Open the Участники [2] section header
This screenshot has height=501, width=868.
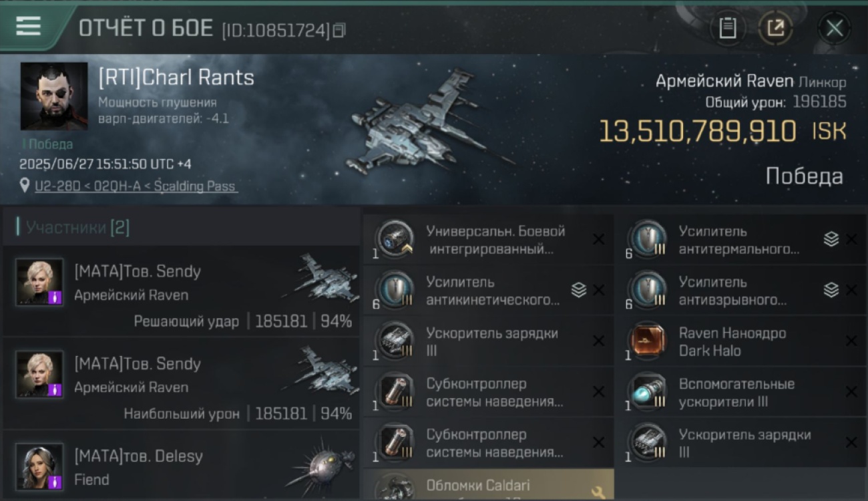77,228
